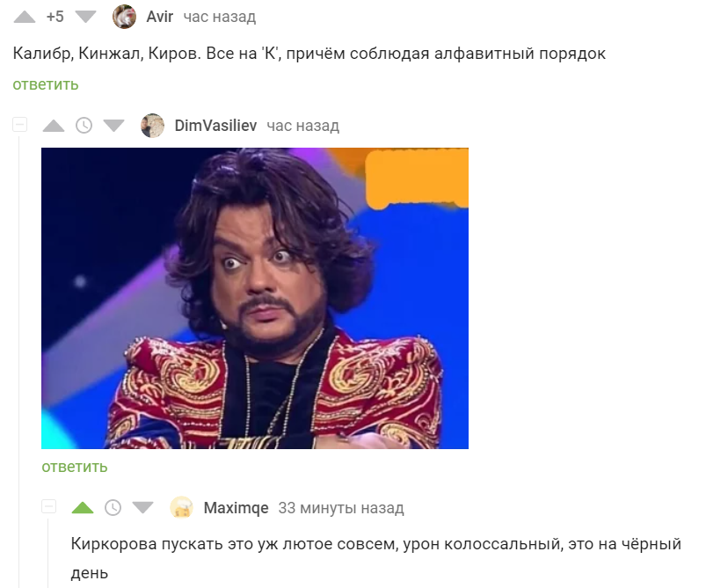Downvote Avir's comment
Image resolution: width=706 pixels, height=588 pixels.
tap(85, 17)
